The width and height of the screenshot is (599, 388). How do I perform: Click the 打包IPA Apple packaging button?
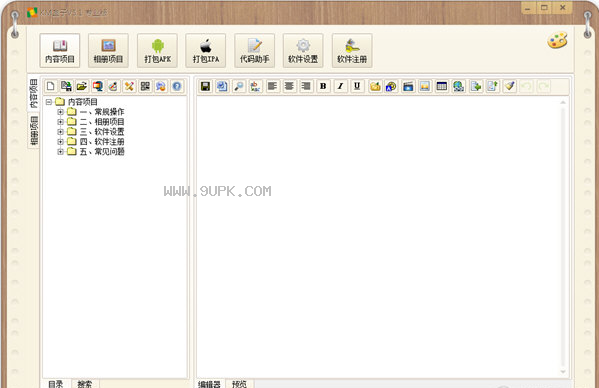pyautogui.click(x=206, y=50)
